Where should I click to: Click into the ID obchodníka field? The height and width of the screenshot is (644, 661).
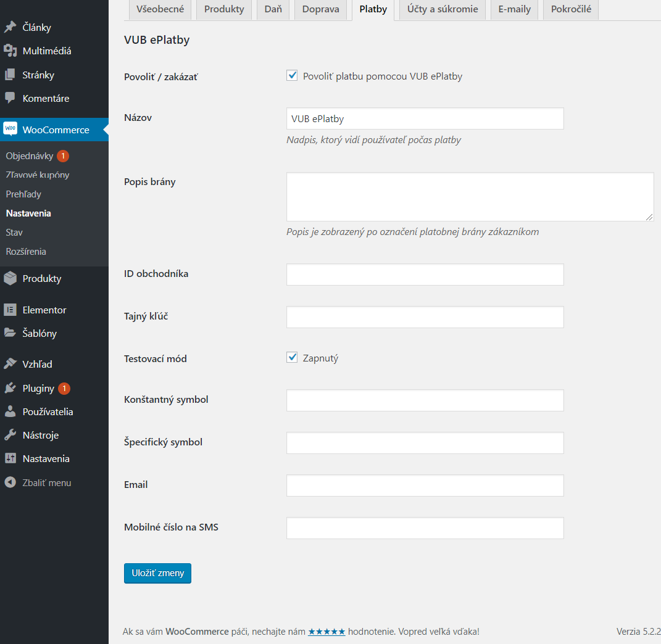point(425,275)
